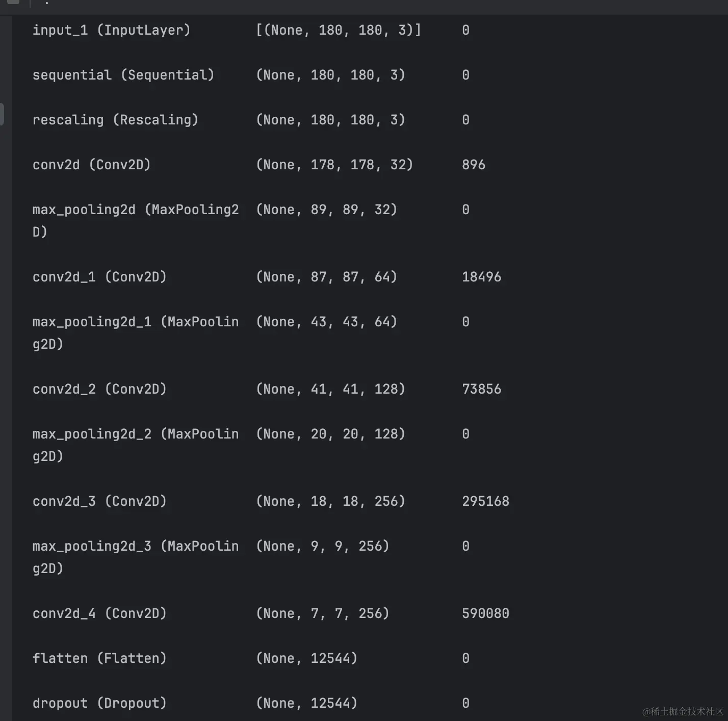This screenshot has height=721, width=728.
Task: Click the gray stop button at top-left
Action: tap(13, 2)
